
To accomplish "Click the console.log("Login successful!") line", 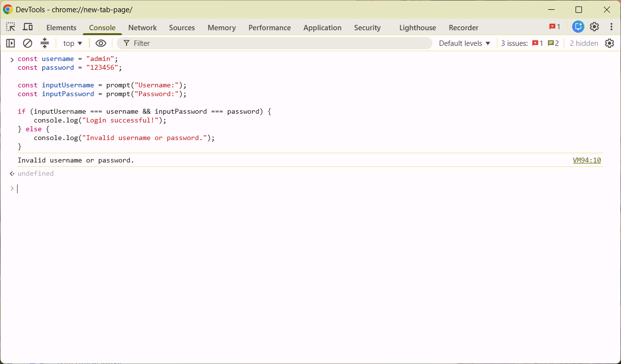I will pos(100,120).
